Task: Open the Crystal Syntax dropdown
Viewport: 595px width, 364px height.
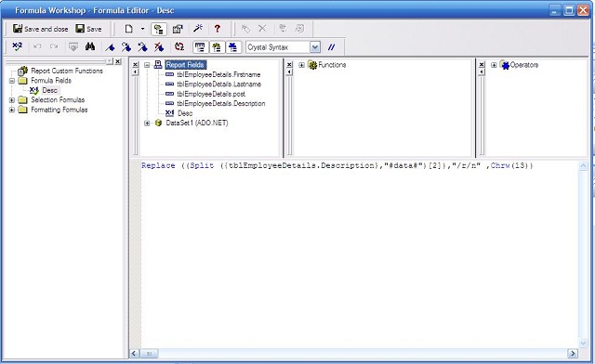Action: 314,47
